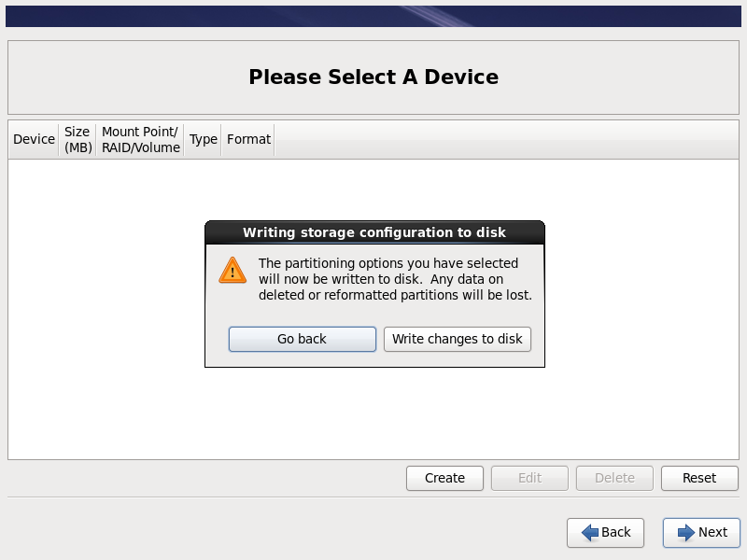The width and height of the screenshot is (747, 560).
Task: Confirm with Write changes to disk
Action: pyautogui.click(x=458, y=339)
